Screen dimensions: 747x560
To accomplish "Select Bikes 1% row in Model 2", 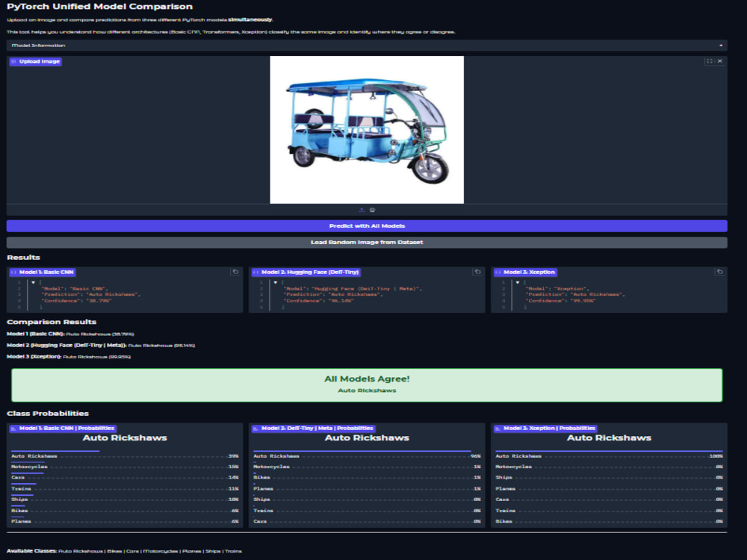I will tap(367, 476).
